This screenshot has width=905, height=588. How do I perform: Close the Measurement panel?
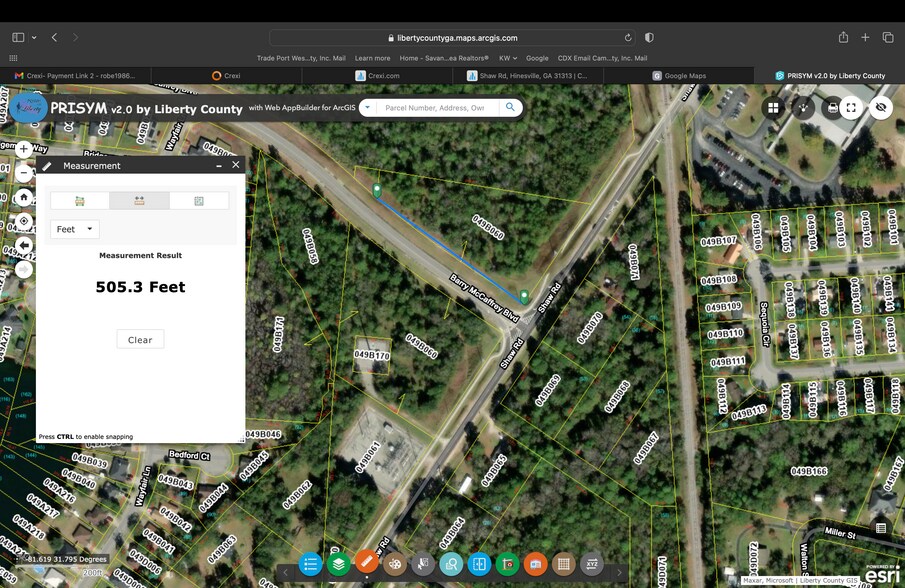pos(235,165)
